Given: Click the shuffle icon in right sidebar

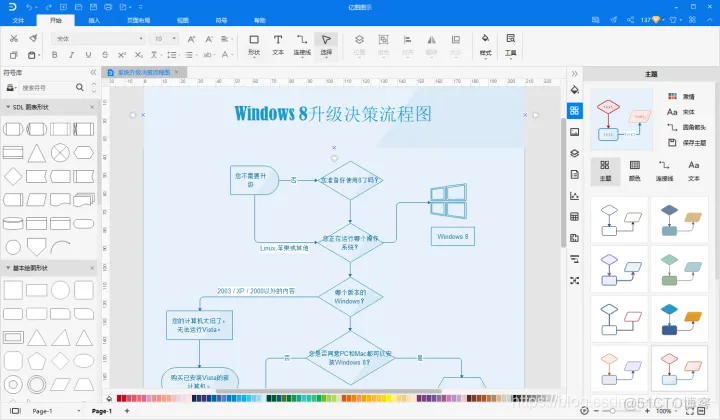Looking at the screenshot, I should point(574,280).
